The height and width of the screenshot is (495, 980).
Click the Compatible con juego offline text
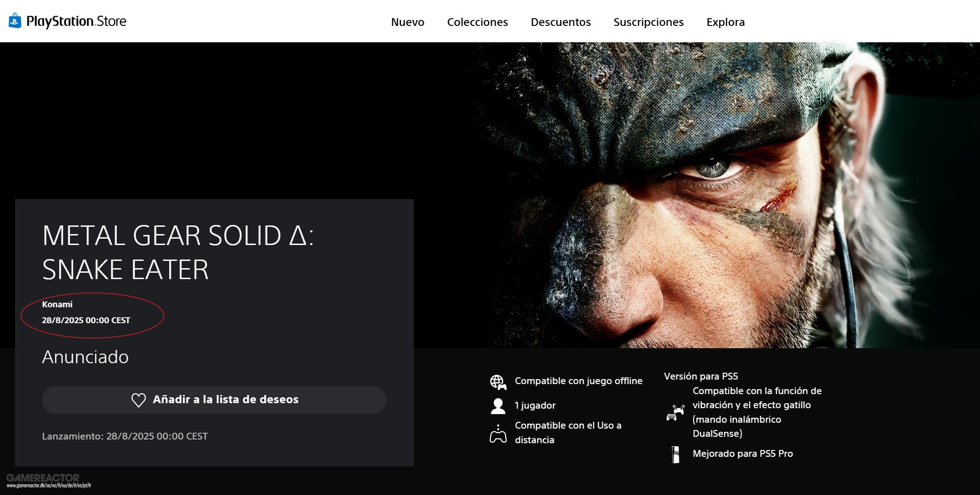point(578,381)
